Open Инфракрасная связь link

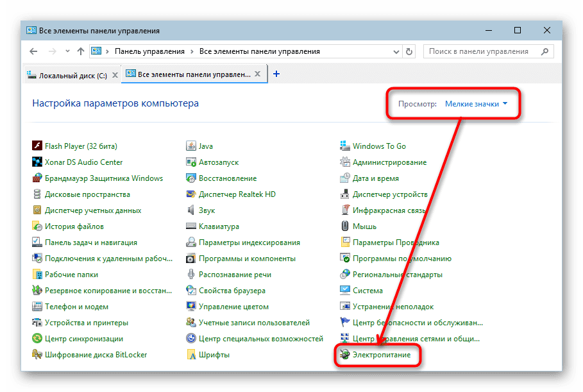[x=389, y=210]
